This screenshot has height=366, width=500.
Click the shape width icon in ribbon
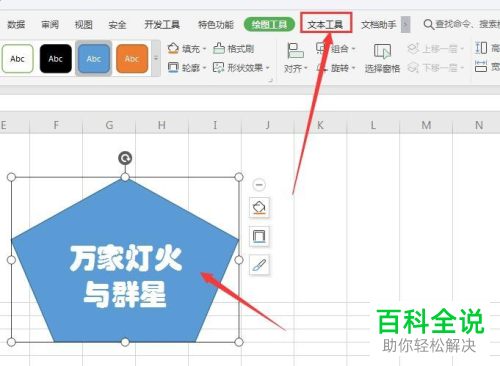point(481,67)
